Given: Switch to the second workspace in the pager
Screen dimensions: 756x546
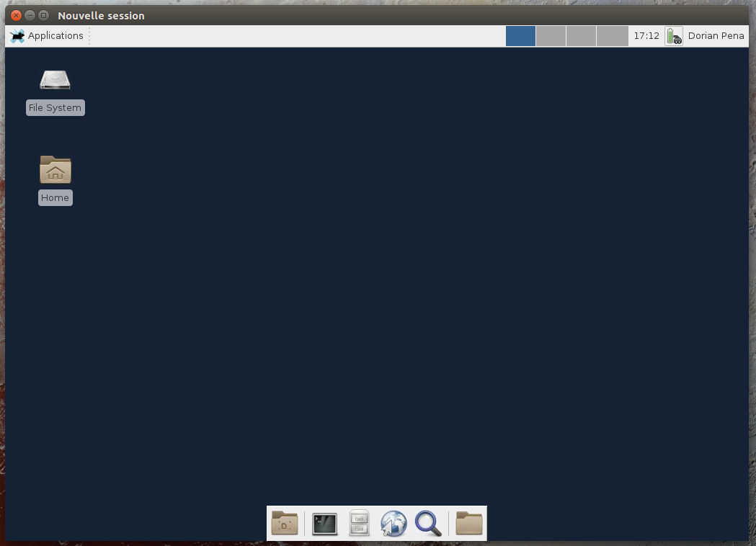Looking at the screenshot, I should [551, 35].
